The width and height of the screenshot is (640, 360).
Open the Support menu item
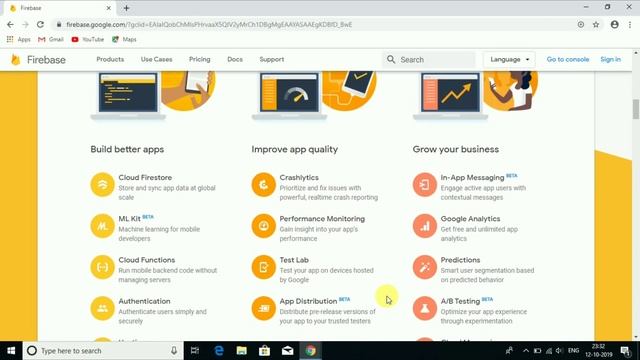coord(272,59)
